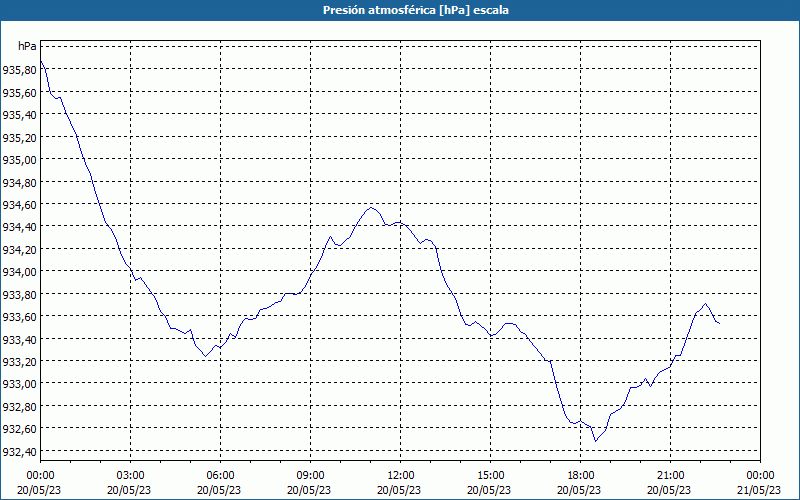
Task: Click the 934,80 y-axis label
Action: tap(19, 182)
